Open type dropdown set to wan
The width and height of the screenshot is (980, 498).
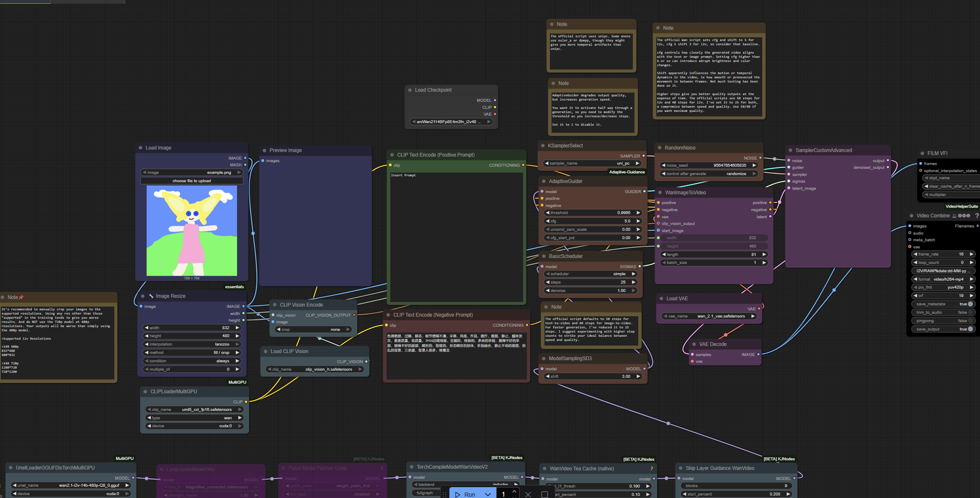click(x=194, y=418)
